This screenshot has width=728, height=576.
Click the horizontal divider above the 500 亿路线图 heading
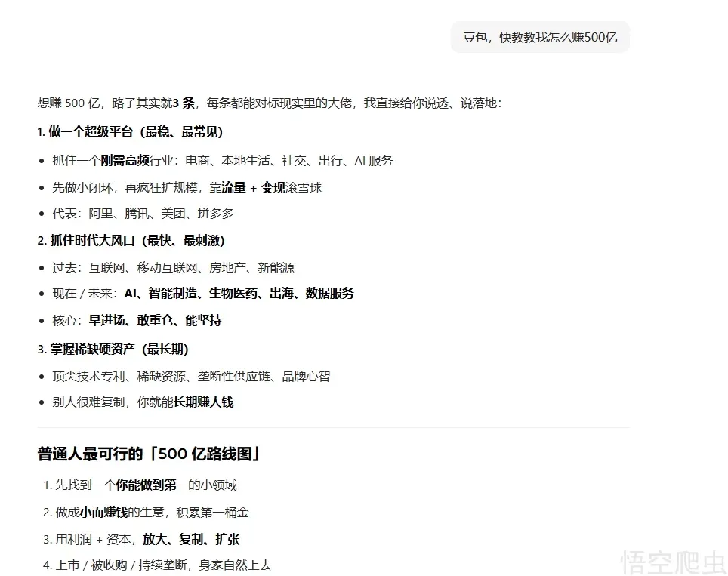pyautogui.click(x=333, y=428)
